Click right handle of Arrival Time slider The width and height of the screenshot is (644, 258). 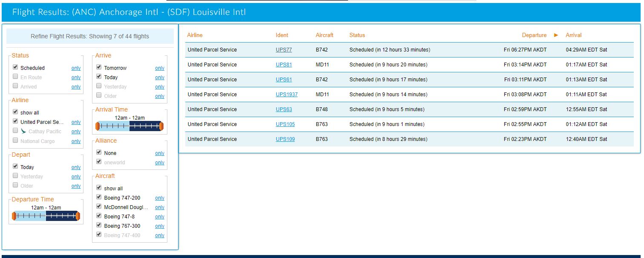point(162,126)
